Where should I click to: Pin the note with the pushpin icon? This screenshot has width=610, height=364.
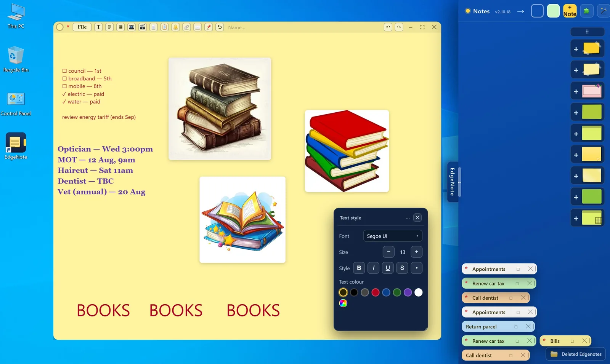(209, 27)
